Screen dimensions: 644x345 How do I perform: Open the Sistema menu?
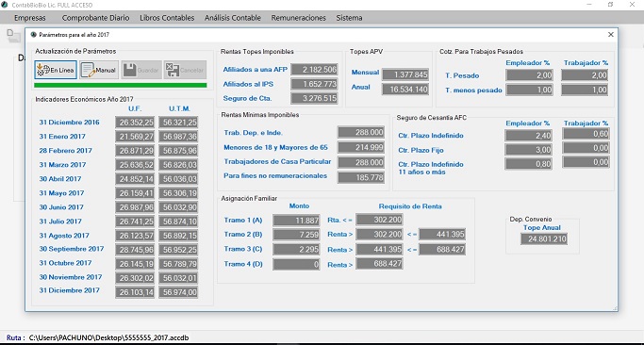pyautogui.click(x=349, y=18)
